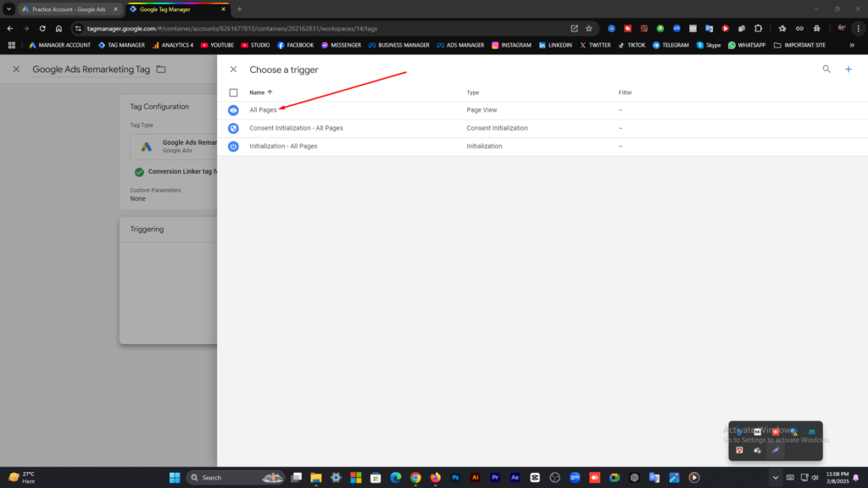Open the weather widget showing 27°C Haze

coord(22,478)
